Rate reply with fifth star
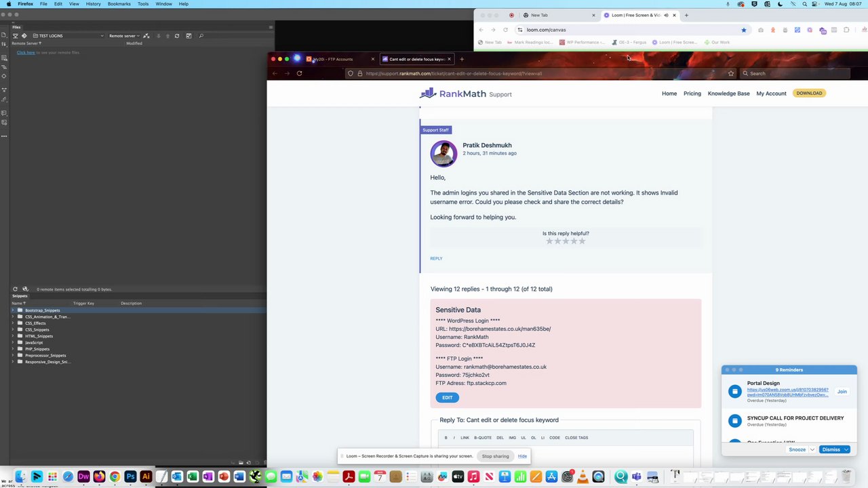Image resolution: width=868 pixels, height=488 pixels. pyautogui.click(x=582, y=241)
